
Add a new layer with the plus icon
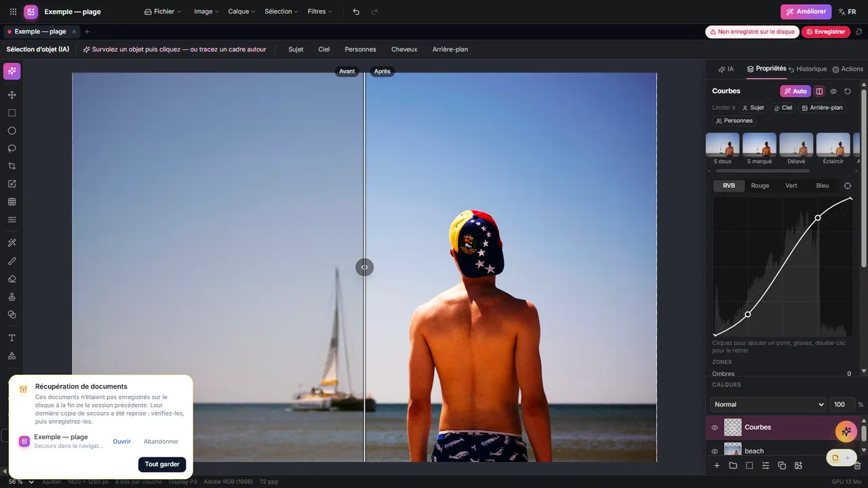(717, 466)
